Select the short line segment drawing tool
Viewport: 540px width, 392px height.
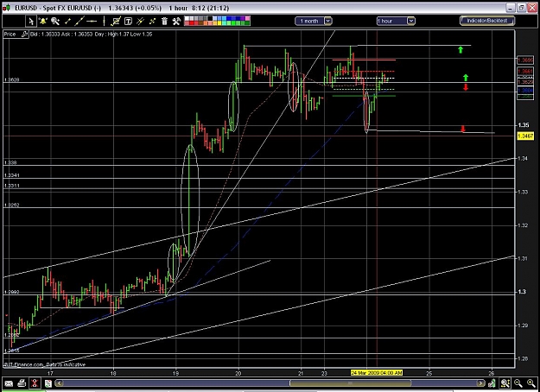[67, 22]
